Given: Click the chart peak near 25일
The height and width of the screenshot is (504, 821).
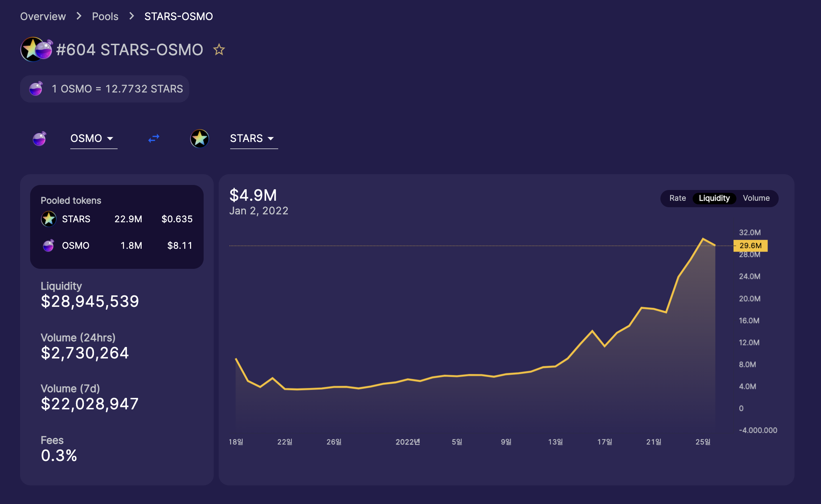Looking at the screenshot, I should point(703,238).
